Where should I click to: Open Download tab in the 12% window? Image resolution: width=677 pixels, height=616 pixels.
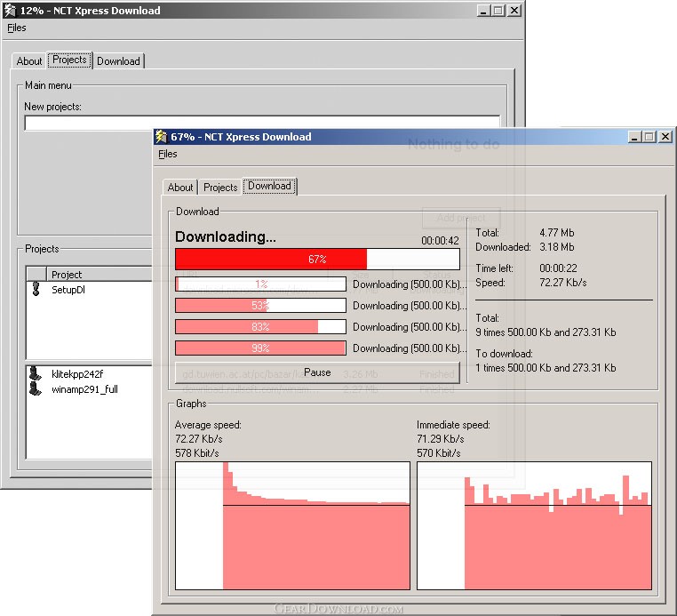(118, 61)
